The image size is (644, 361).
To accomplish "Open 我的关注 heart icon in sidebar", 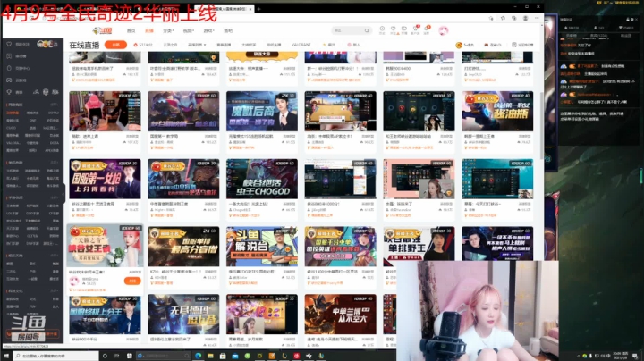I will click(x=9, y=44).
